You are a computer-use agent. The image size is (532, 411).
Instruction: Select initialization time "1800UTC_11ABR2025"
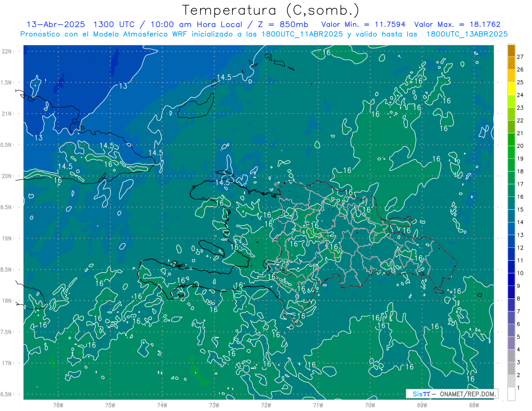(301, 34)
